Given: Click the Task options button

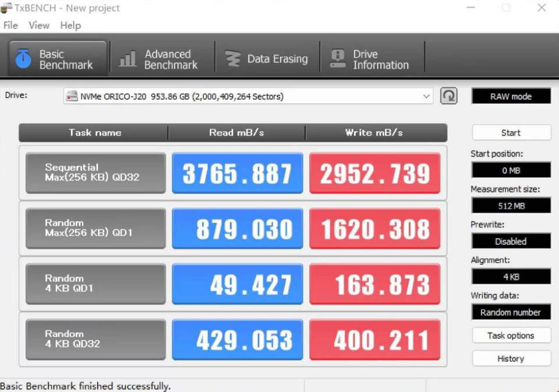Looking at the screenshot, I should click(511, 336).
